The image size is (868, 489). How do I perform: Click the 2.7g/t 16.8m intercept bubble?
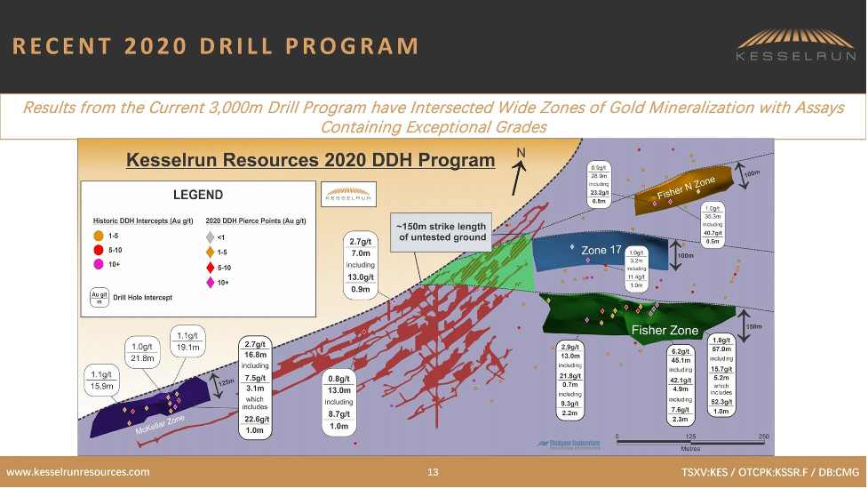coord(255,388)
